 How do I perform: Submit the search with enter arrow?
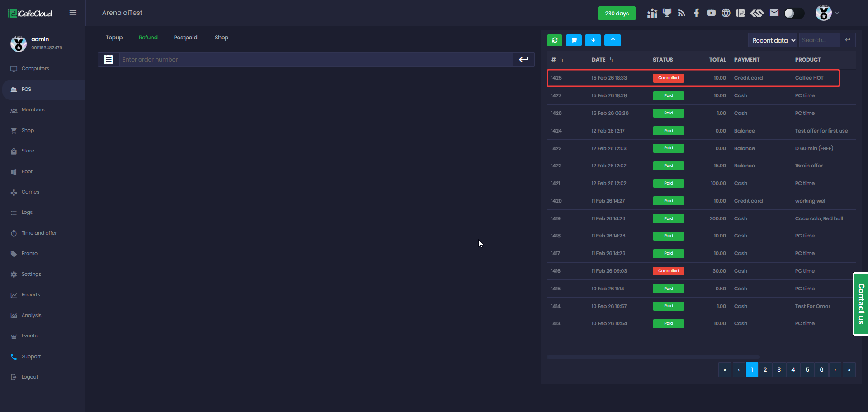click(x=848, y=40)
